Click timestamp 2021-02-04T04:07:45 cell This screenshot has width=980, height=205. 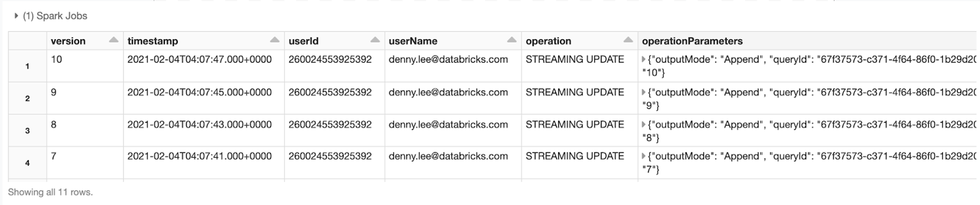[199, 92]
